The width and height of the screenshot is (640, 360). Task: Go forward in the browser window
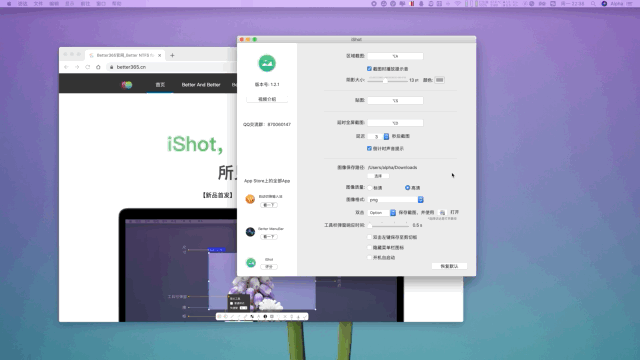tap(77, 67)
